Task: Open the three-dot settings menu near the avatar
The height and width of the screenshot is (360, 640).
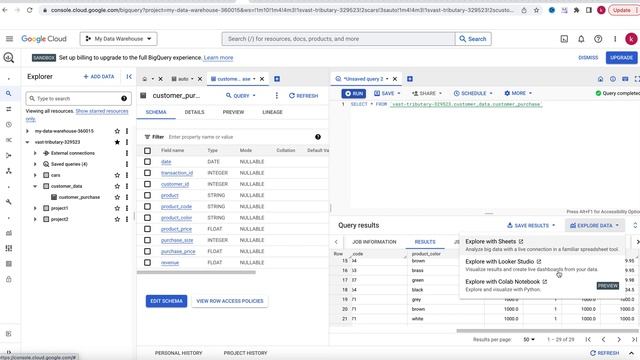Action: tap(615, 39)
